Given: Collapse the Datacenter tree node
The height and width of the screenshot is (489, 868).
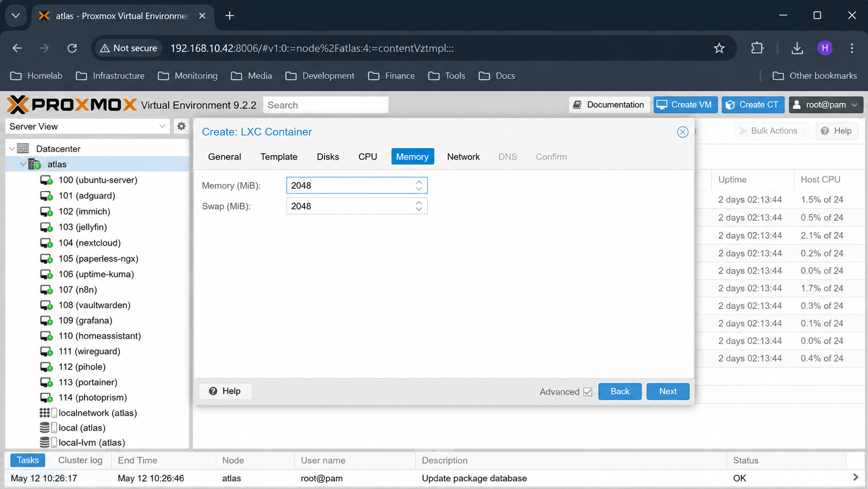Looking at the screenshot, I should click(x=12, y=149).
